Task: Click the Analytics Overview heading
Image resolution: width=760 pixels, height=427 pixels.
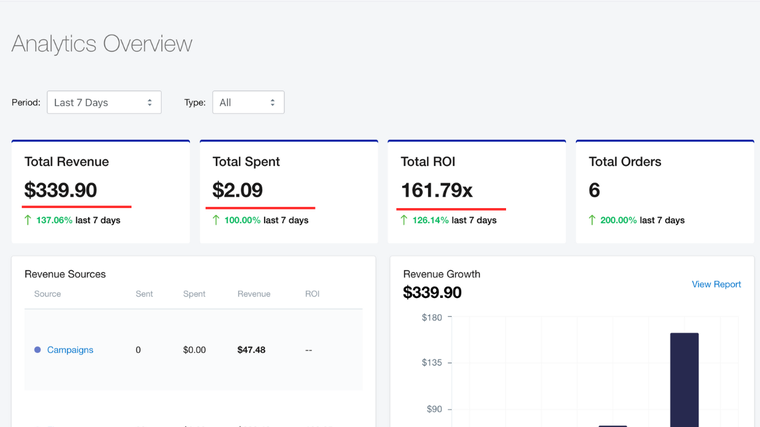Action: pyautogui.click(x=102, y=44)
